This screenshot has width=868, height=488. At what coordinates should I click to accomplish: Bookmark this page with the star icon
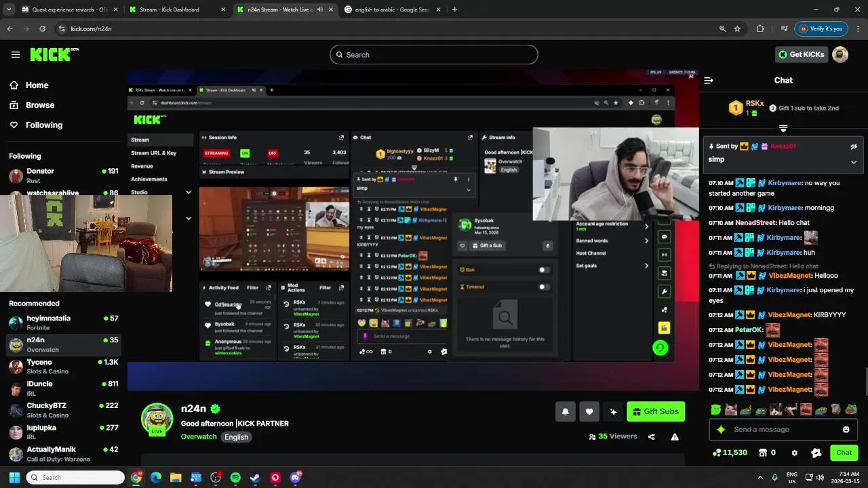tap(737, 28)
